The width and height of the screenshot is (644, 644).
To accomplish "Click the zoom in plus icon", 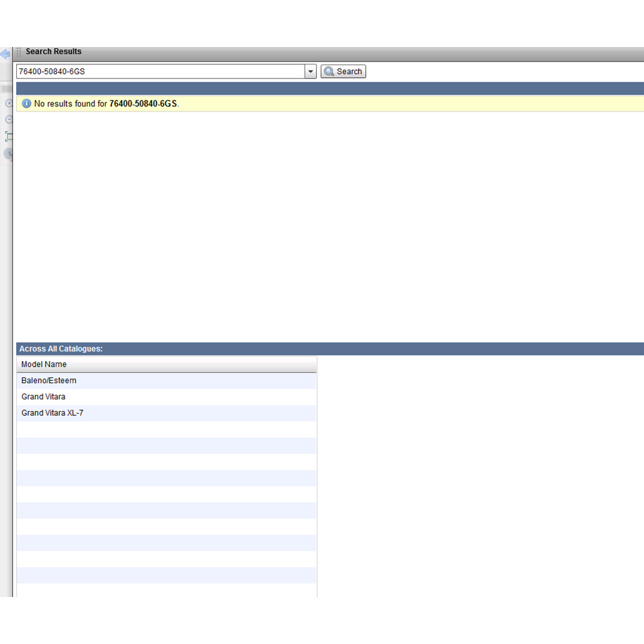I will (x=9, y=103).
